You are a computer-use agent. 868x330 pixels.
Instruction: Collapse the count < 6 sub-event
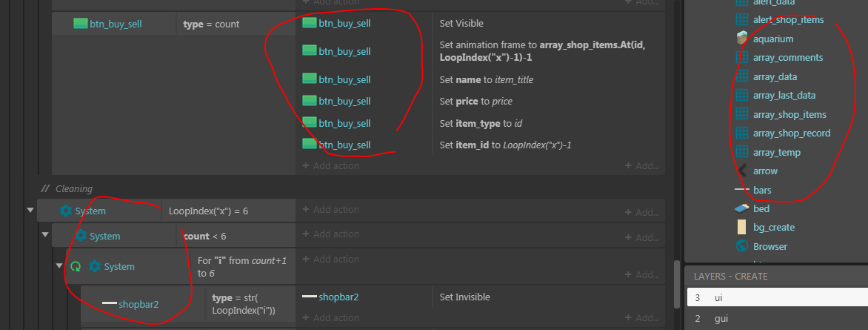coord(45,236)
